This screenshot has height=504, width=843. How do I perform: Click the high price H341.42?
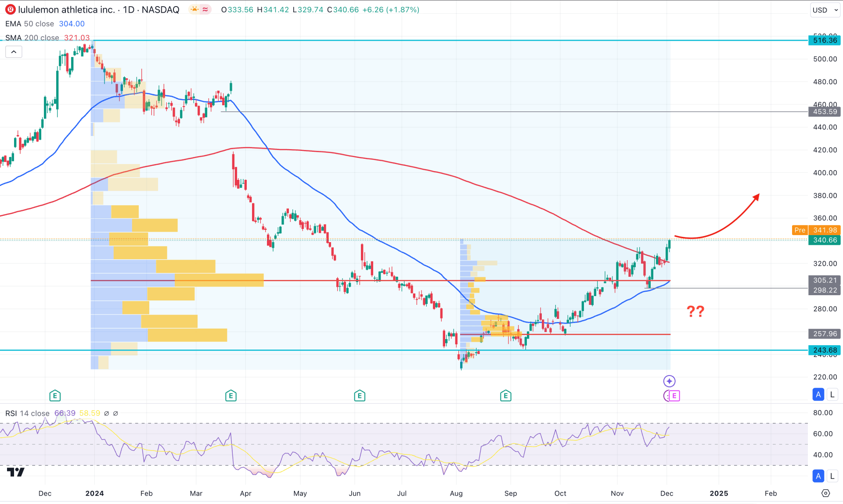273,10
